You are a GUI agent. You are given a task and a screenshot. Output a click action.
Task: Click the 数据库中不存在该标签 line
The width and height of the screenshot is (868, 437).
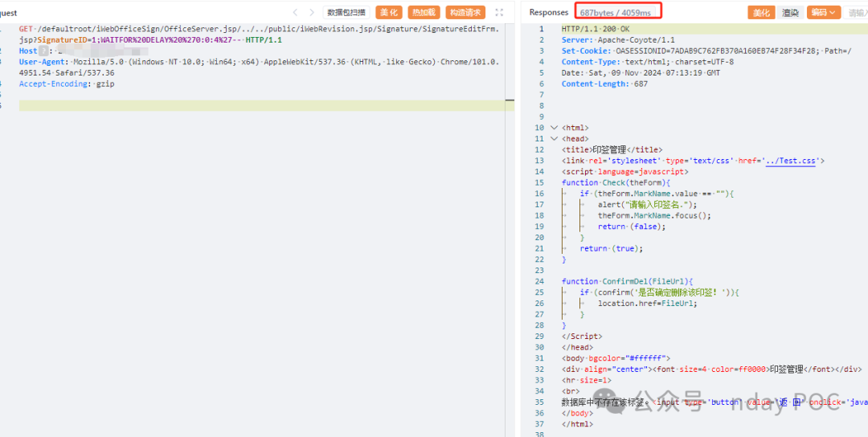(x=714, y=402)
